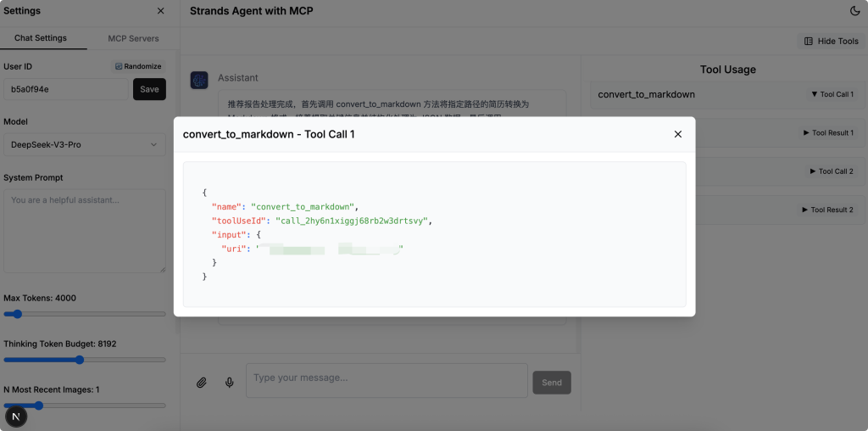Click the Randomize user ID button
The width and height of the screenshot is (868, 431).
(x=138, y=66)
